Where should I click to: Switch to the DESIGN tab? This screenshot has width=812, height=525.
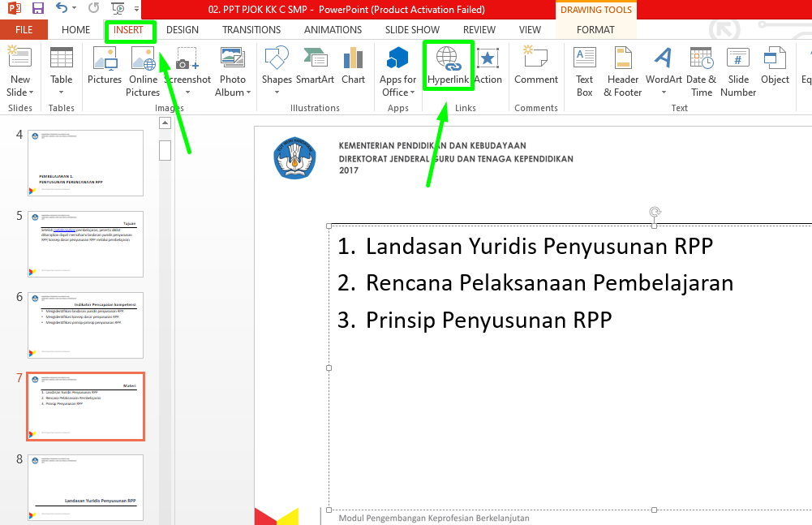[x=182, y=29]
